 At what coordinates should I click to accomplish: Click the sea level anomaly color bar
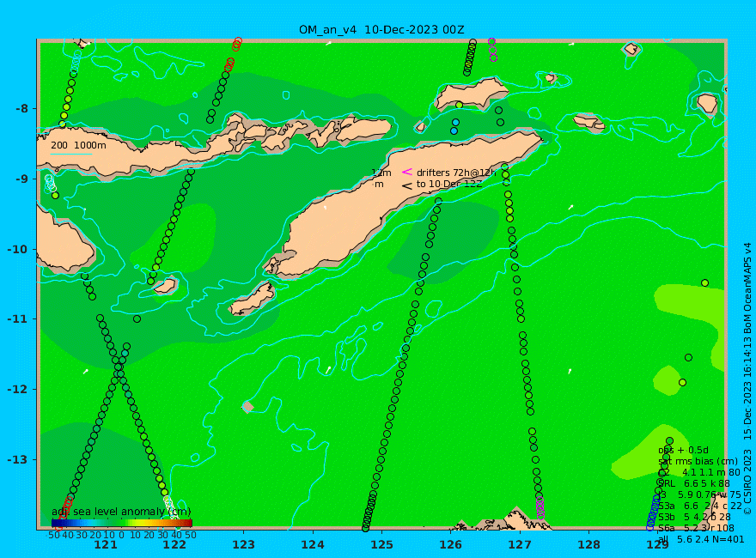[x=122, y=523]
